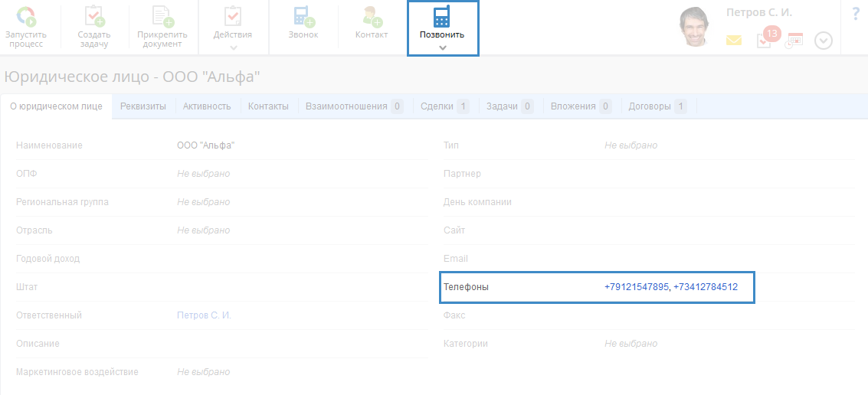Open tasks icon with 13 badge
Viewport: 868px width, 395px height.
764,40
